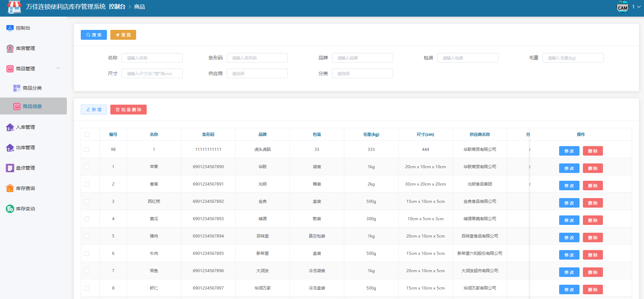Click the red 批量删除 button
Image resolution: width=644 pixels, height=299 pixels.
tap(128, 109)
